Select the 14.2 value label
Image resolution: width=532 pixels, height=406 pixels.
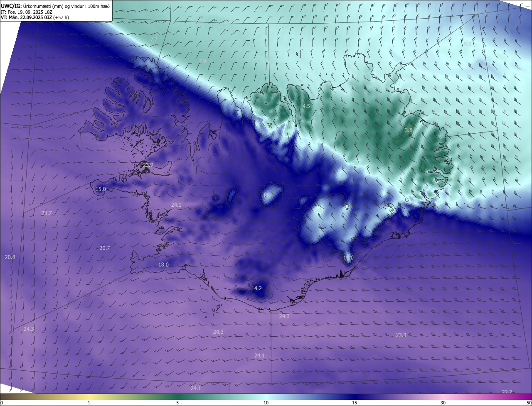click(x=257, y=288)
